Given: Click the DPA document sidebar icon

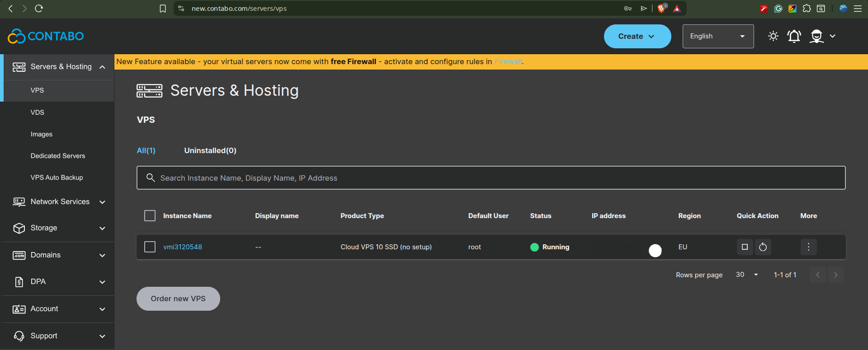Looking at the screenshot, I should coord(19,282).
